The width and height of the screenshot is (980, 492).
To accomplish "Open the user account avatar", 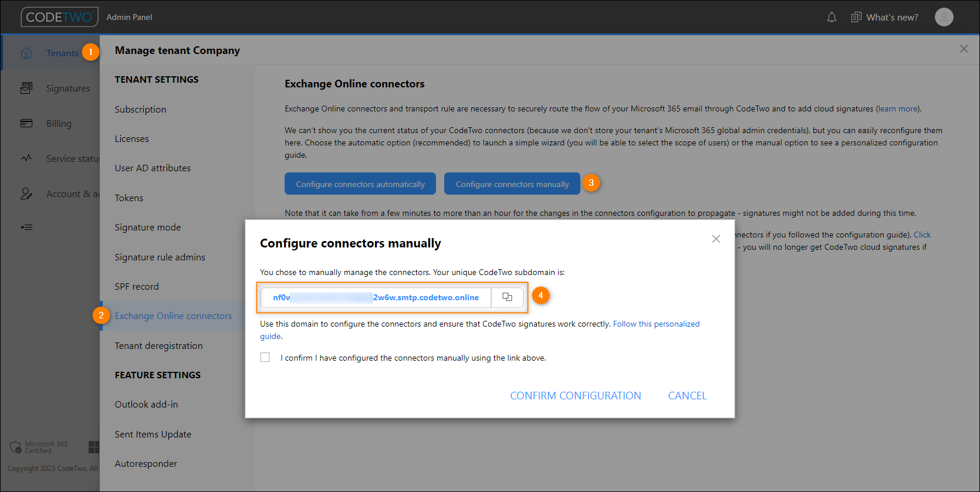I will click(944, 17).
